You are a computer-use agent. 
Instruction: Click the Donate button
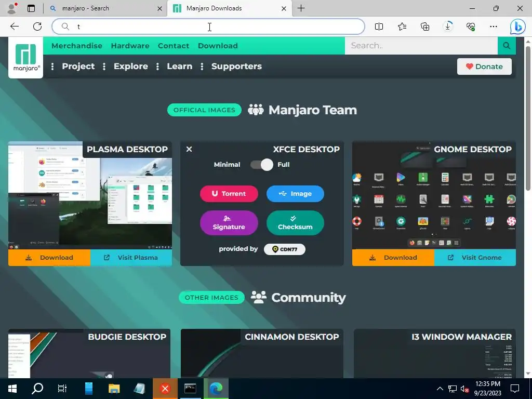484,66
